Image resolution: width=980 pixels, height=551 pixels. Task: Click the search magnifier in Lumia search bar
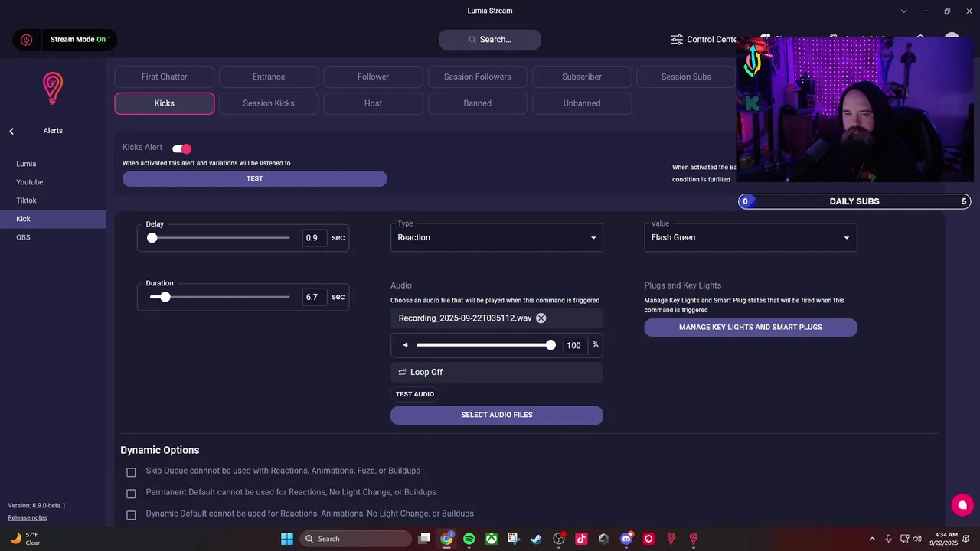tap(473, 40)
